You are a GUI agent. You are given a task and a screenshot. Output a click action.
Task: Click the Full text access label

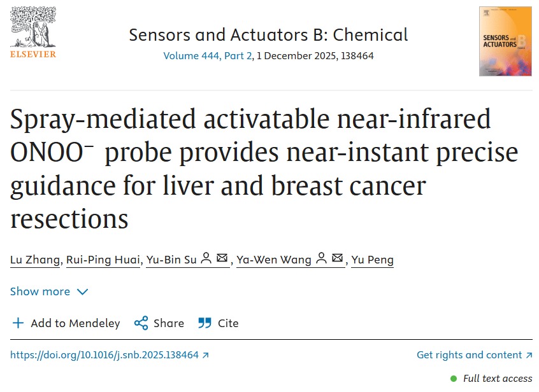(497, 379)
